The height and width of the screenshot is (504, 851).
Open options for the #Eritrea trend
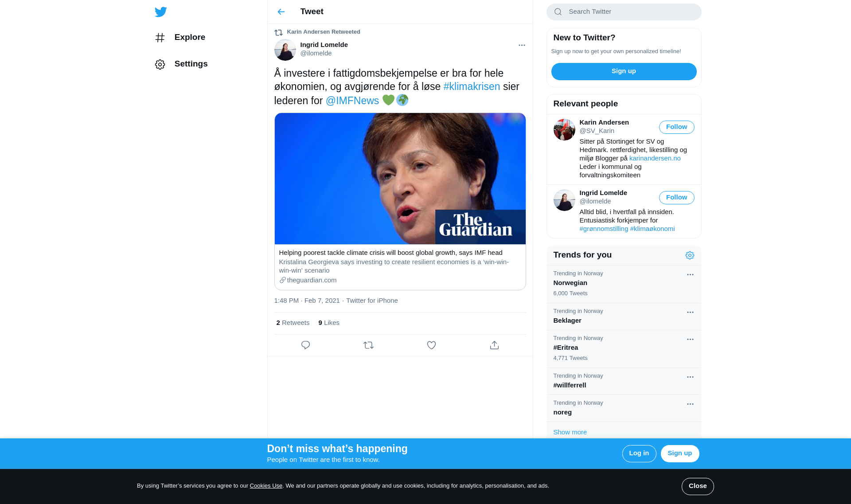690,340
